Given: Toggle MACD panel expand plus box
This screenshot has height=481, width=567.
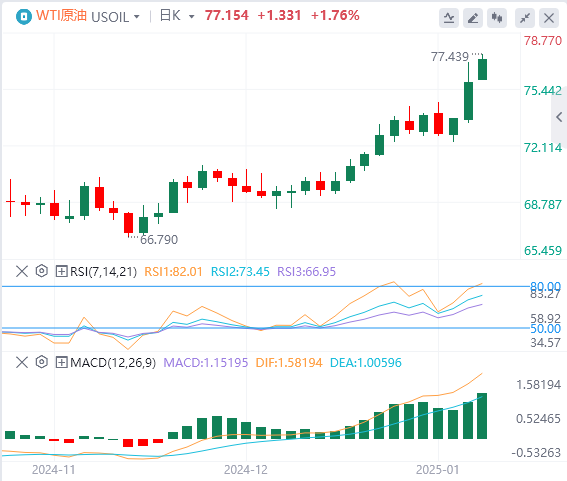Looking at the screenshot, I should click(61, 362).
